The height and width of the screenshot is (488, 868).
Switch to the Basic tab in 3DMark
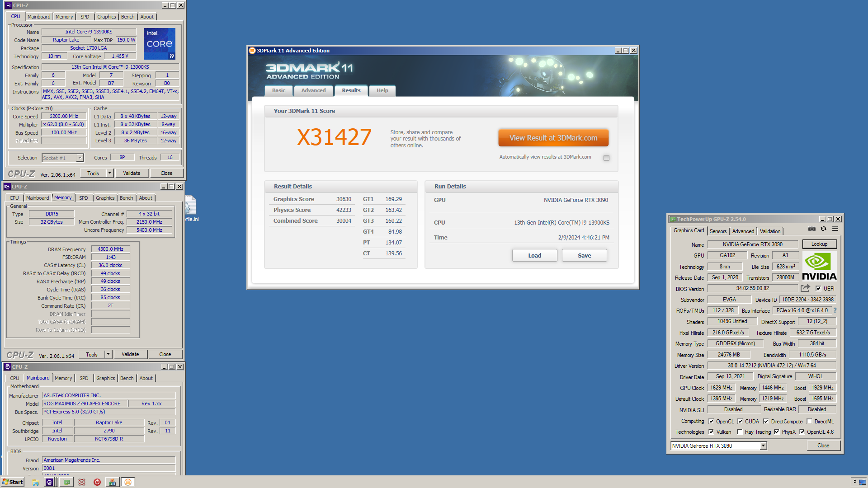(x=278, y=90)
